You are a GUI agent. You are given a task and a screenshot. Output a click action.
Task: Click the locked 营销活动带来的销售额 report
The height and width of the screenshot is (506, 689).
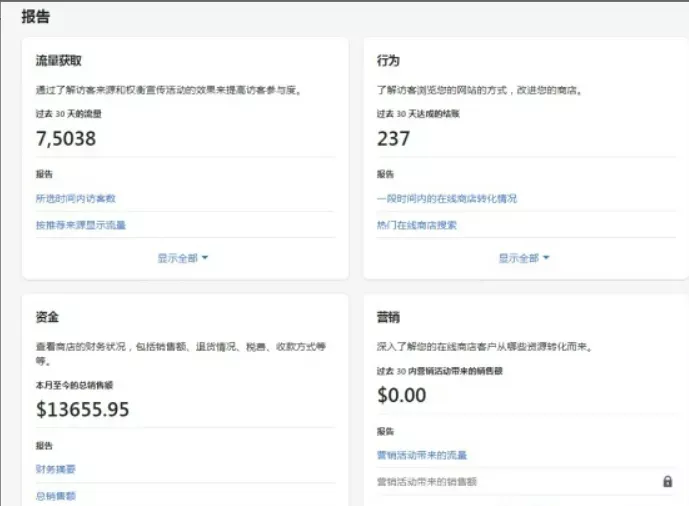coord(427,482)
